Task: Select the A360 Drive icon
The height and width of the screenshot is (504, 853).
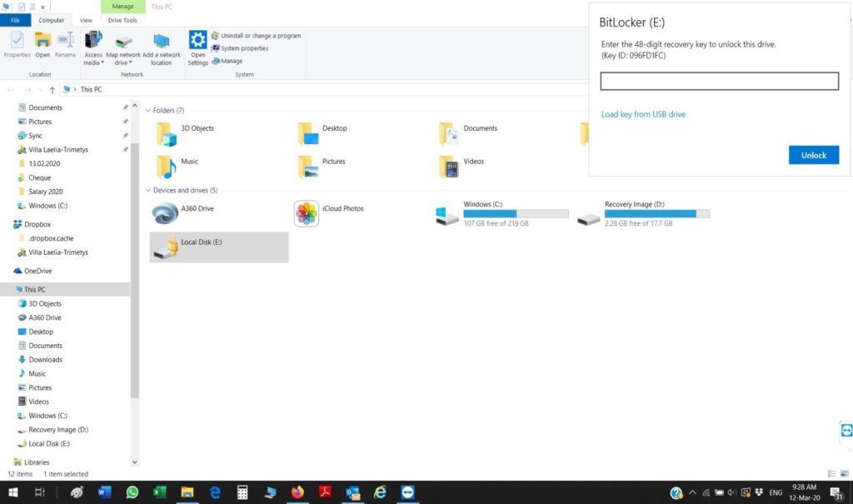Action: pos(165,213)
